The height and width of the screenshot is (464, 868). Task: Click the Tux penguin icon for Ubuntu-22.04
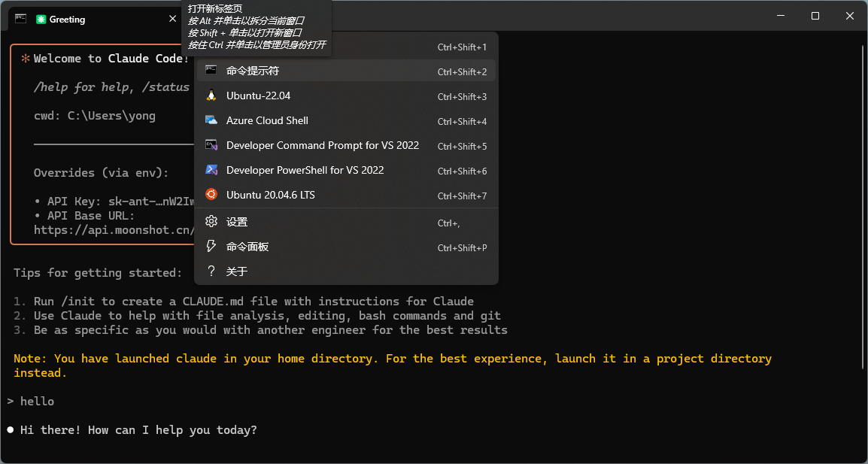[x=211, y=96]
